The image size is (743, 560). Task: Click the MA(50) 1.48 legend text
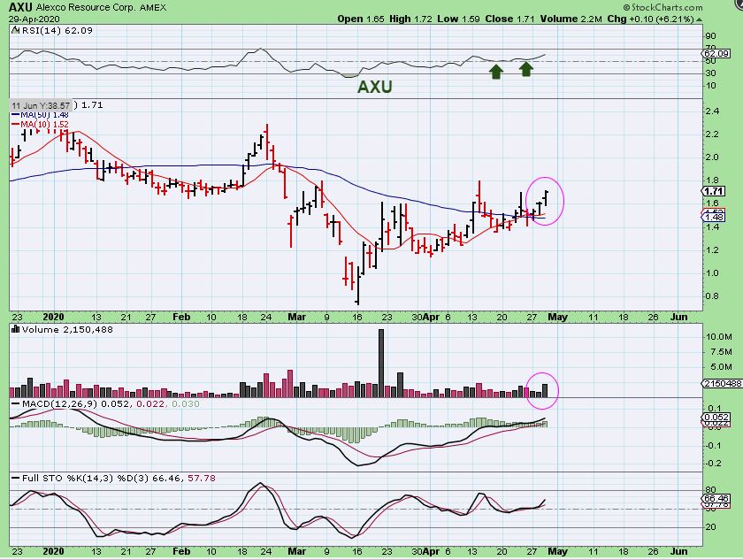tap(44, 115)
